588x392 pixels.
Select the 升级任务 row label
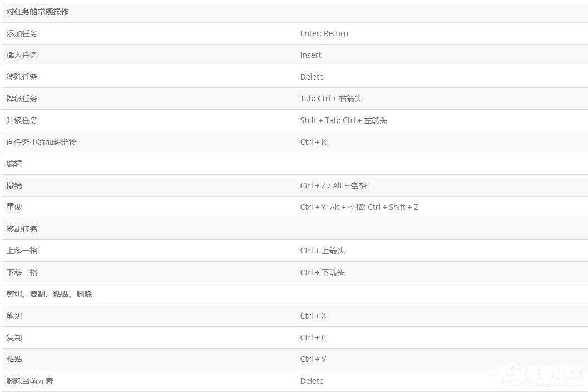tap(22, 120)
